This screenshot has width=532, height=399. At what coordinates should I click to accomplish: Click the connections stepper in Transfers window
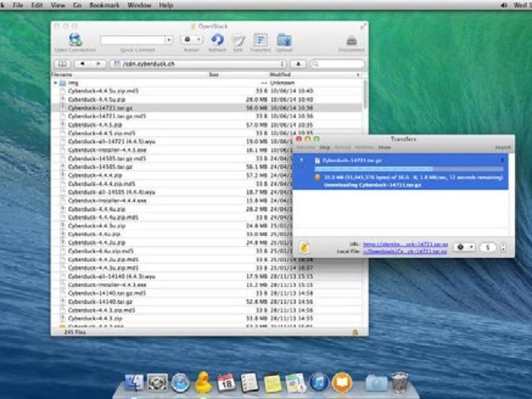pyautogui.click(x=503, y=247)
